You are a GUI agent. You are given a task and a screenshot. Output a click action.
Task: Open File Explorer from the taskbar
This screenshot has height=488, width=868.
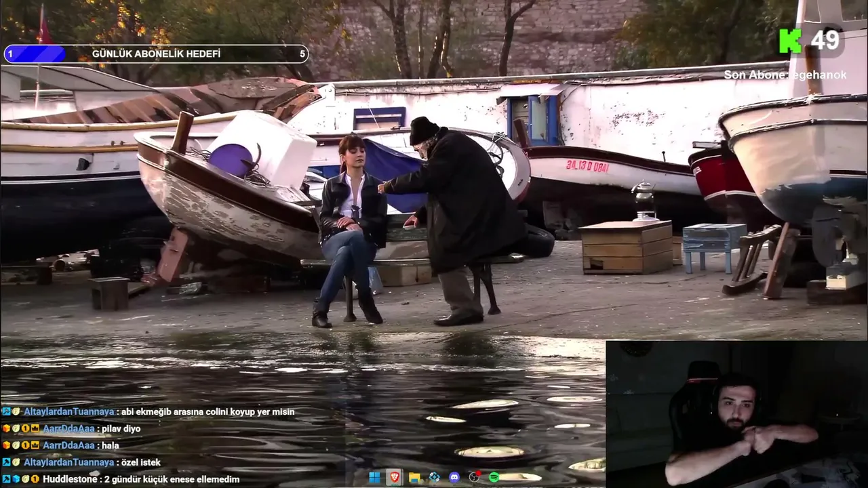pos(414,477)
